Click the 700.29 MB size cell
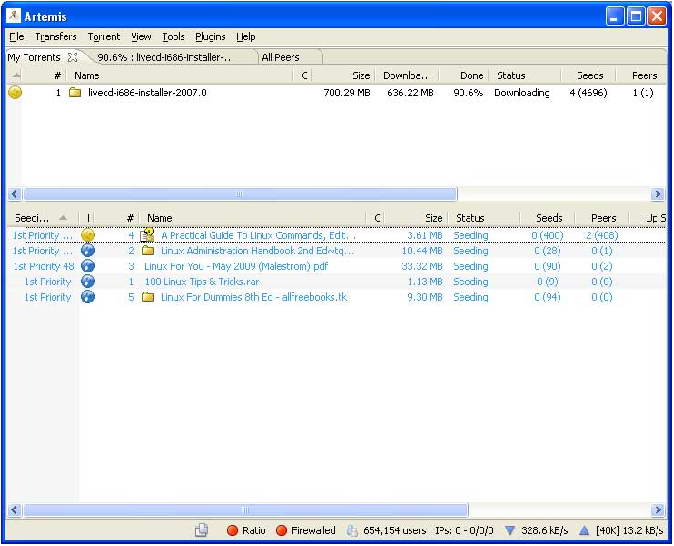The height and width of the screenshot is (546, 674). (347, 92)
